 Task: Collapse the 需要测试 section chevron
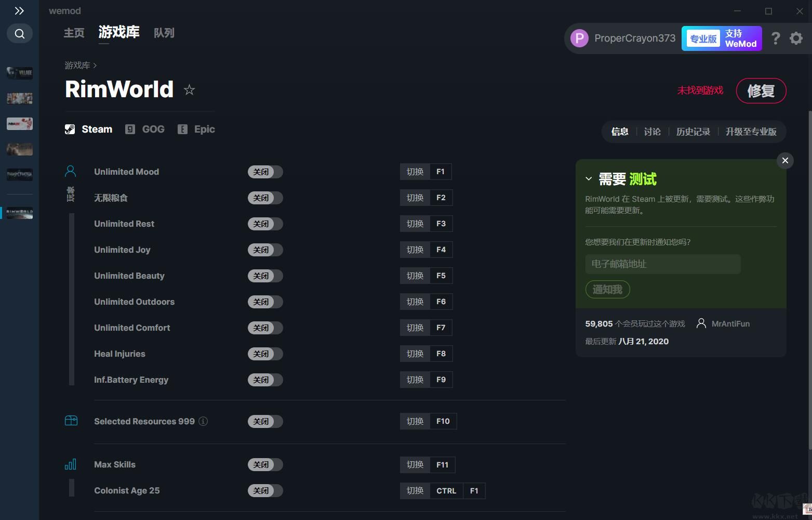click(x=589, y=179)
